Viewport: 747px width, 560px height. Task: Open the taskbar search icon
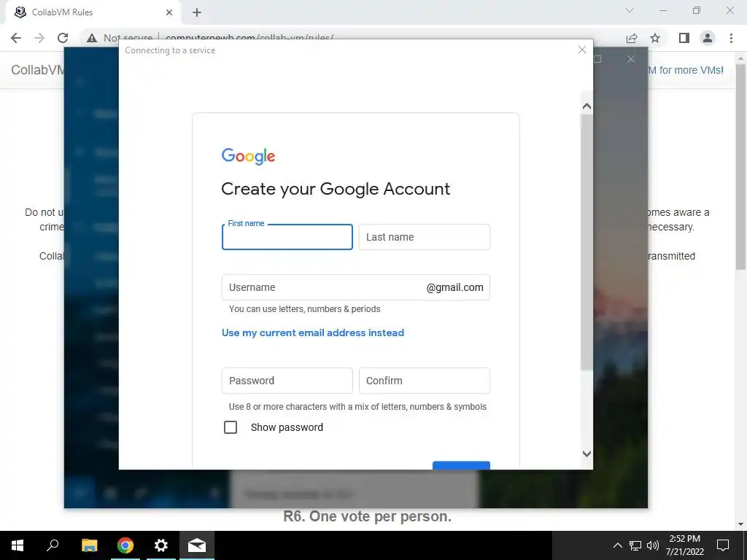tap(53, 545)
